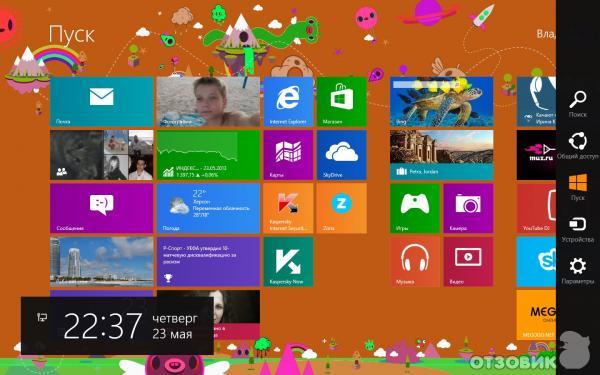Open the MEGOGO tile
Image resolution: width=600 pixels, height=375 pixels.
click(x=536, y=315)
